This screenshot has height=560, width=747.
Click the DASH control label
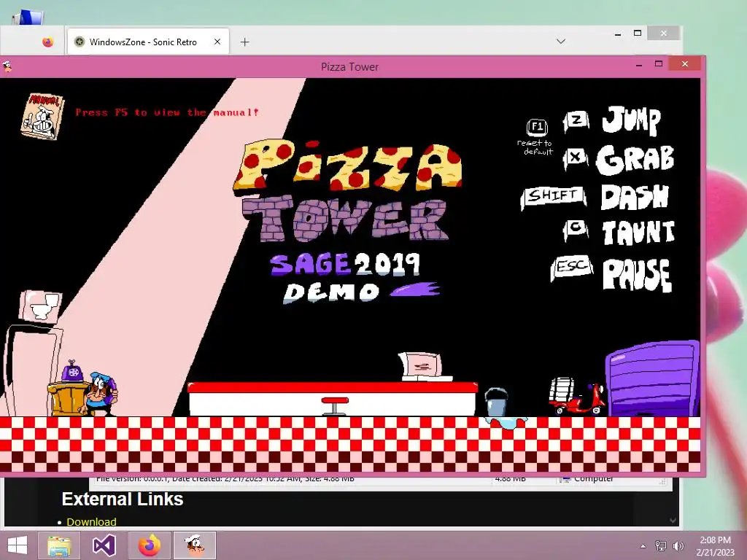click(635, 196)
